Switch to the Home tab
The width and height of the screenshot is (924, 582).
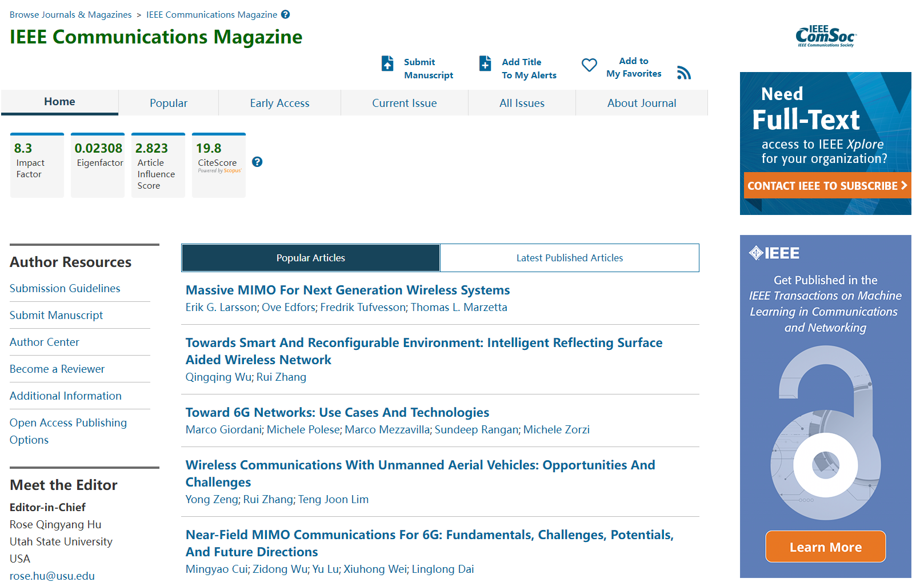click(59, 102)
